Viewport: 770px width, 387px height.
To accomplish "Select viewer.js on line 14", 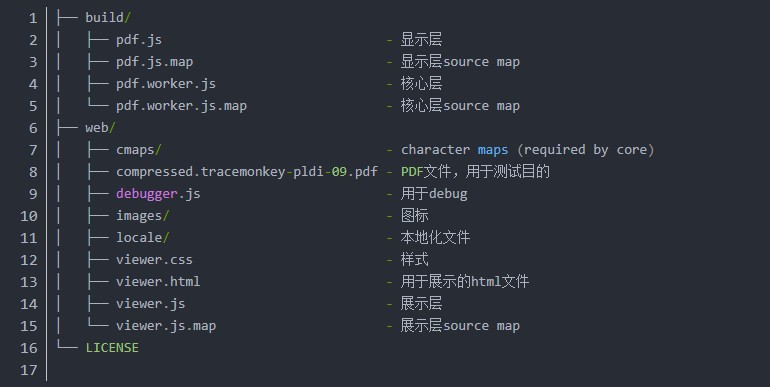I will 151,304.
